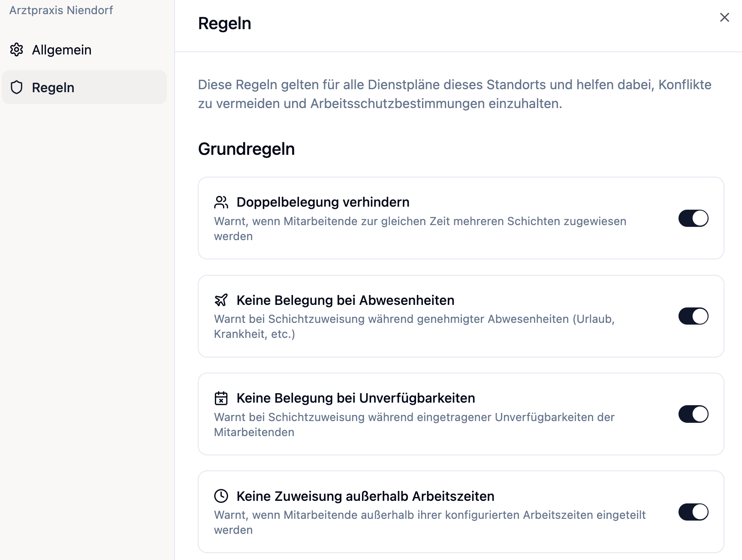Screen dimensions: 742x560
Task: Switch off Keine Zuweisung außerhalb Arbeitszeiten
Action: coord(693,512)
